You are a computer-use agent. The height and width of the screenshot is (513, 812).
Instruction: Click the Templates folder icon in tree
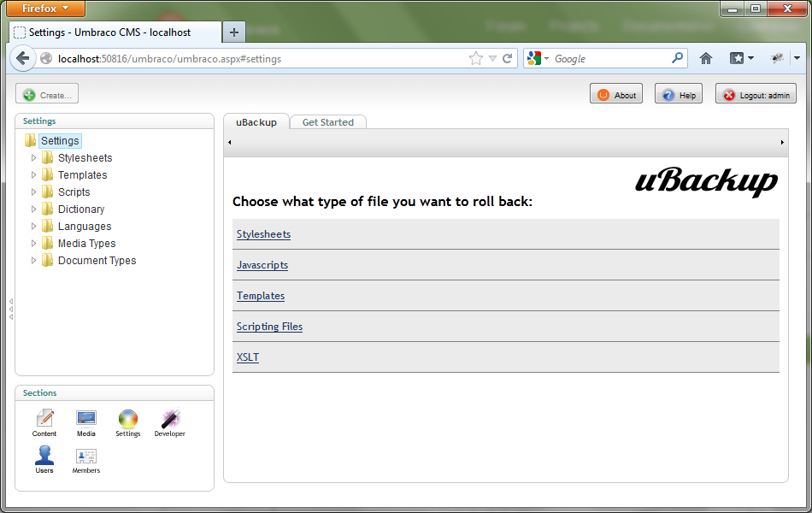(48, 174)
